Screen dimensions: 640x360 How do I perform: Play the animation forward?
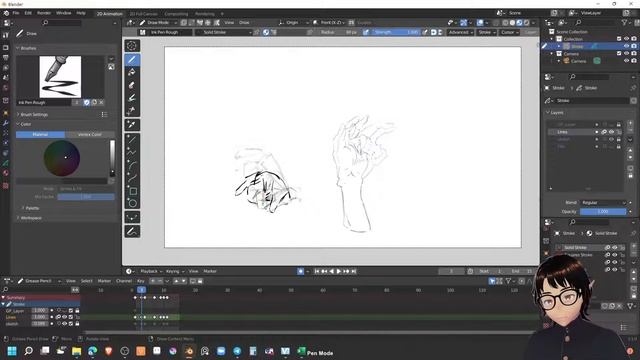coord(338,271)
